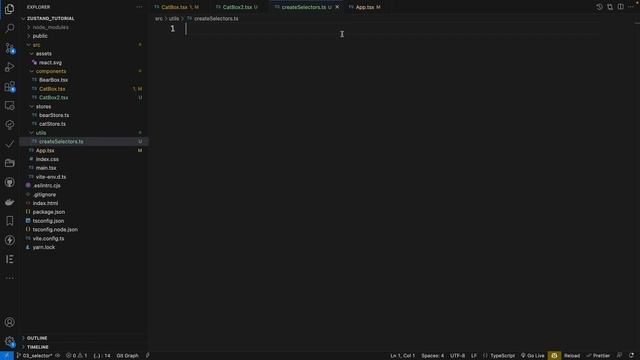Change UTF-8 file encoding
Viewport: 640px width, 360px height.
tap(457, 356)
